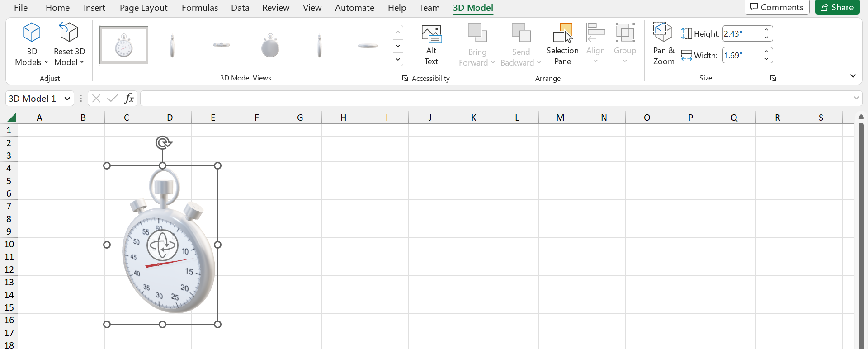Activate the Pan & Zoom tool
Screen dimensions: 868x349
point(663,44)
